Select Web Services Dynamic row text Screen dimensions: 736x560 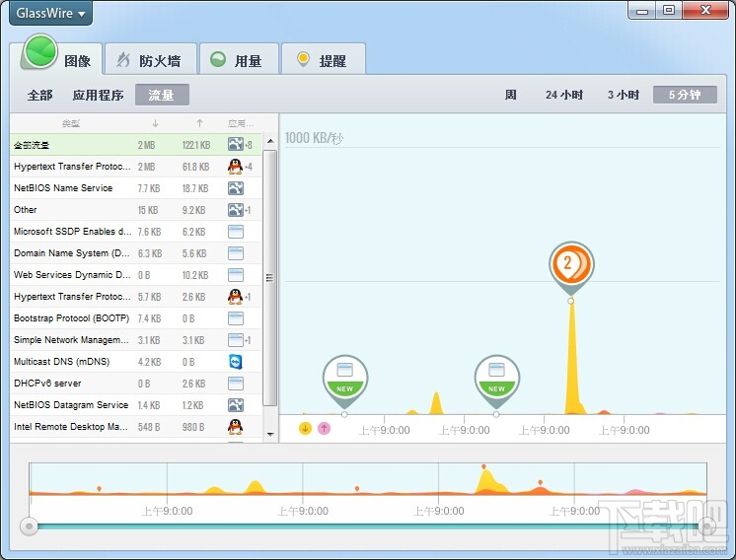[x=72, y=275]
